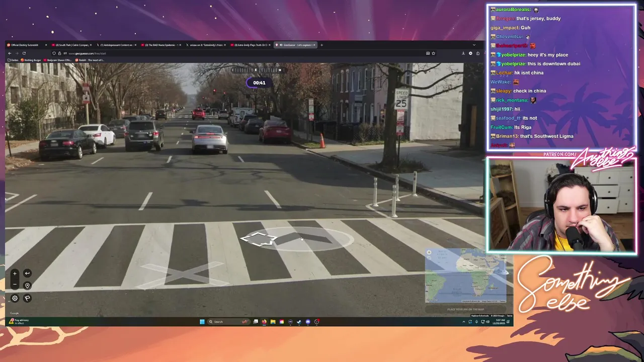Open Firefox from the taskbar

264,322
